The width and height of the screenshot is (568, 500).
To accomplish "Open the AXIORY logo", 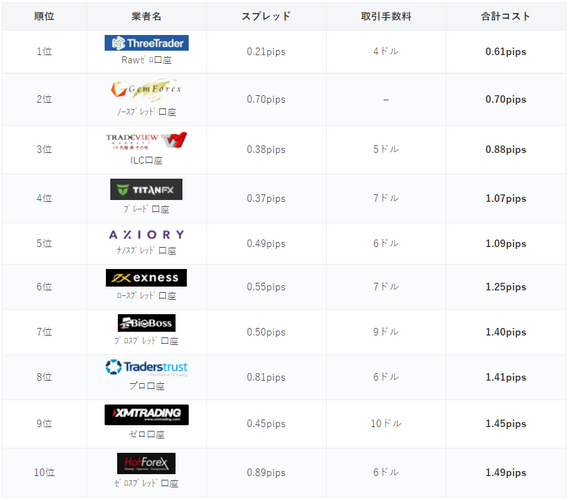I will coord(146,235).
